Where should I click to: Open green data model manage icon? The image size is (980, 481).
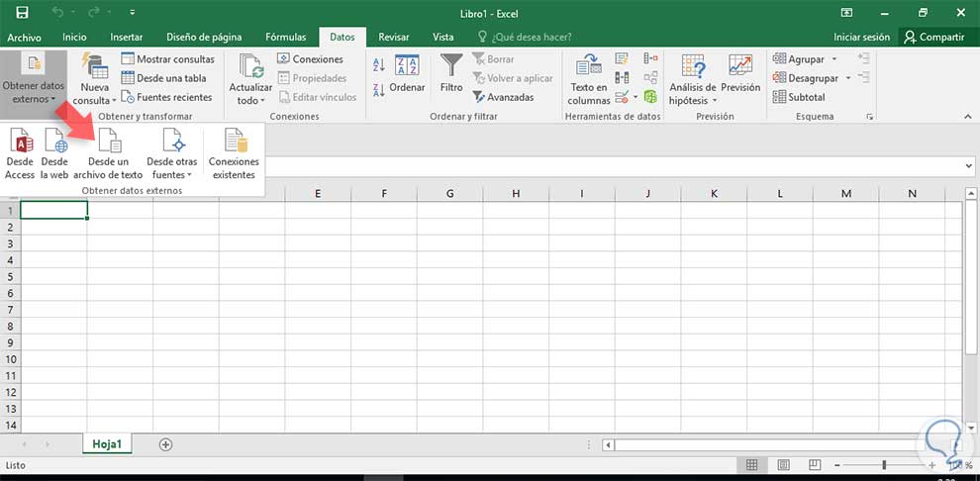pyautogui.click(x=650, y=97)
